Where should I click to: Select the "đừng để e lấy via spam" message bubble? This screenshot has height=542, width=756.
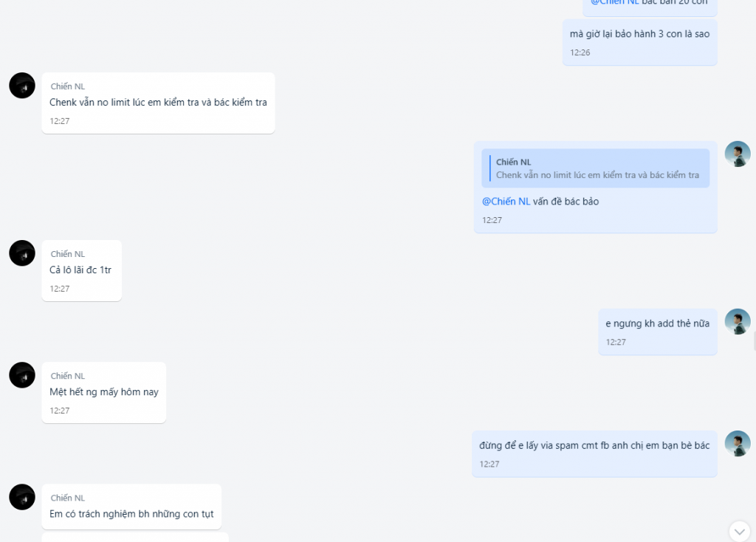coord(594,453)
